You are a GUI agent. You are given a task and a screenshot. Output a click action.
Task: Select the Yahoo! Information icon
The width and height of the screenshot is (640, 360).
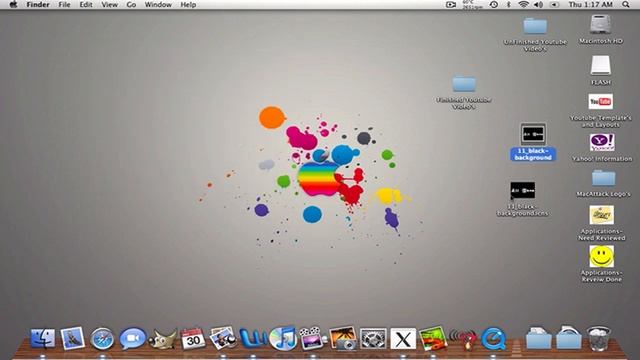tap(602, 142)
